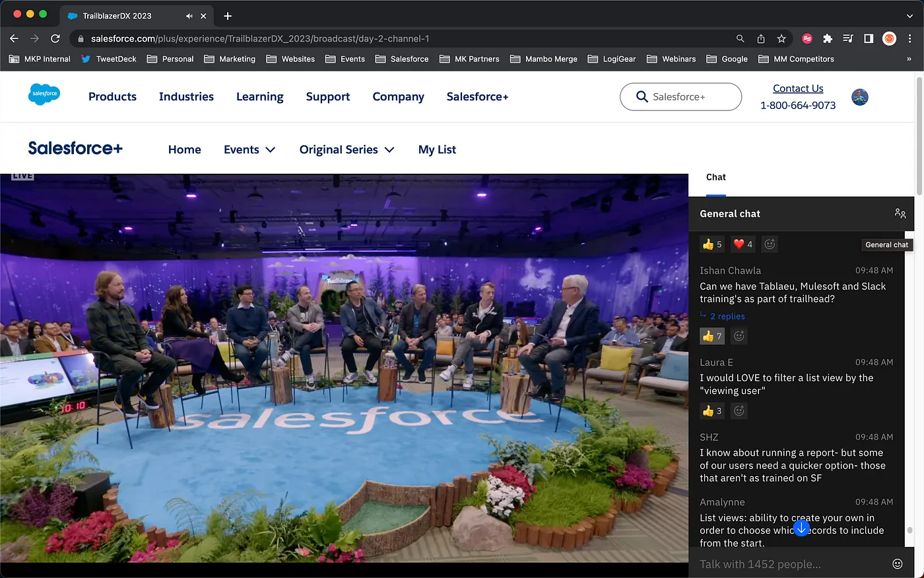This screenshot has height=578, width=924.
Task: Jump to latest messages with blue down arrow
Action: (x=801, y=528)
